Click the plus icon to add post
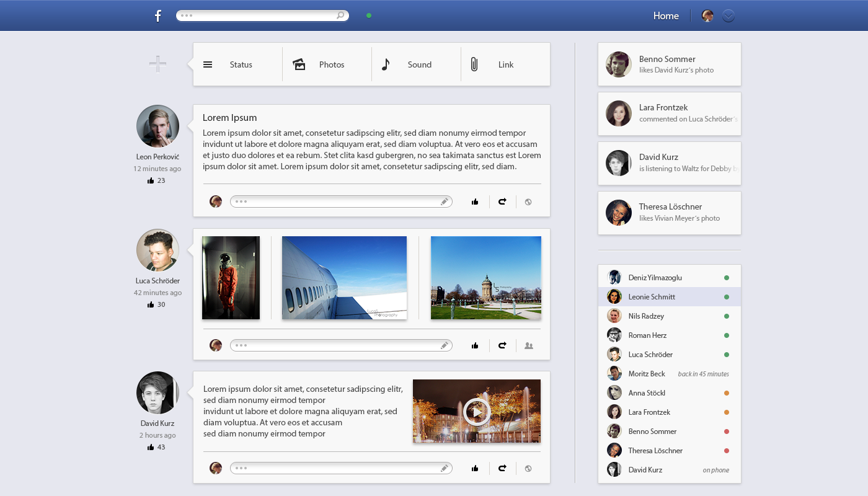The height and width of the screenshot is (496, 868). tap(157, 64)
